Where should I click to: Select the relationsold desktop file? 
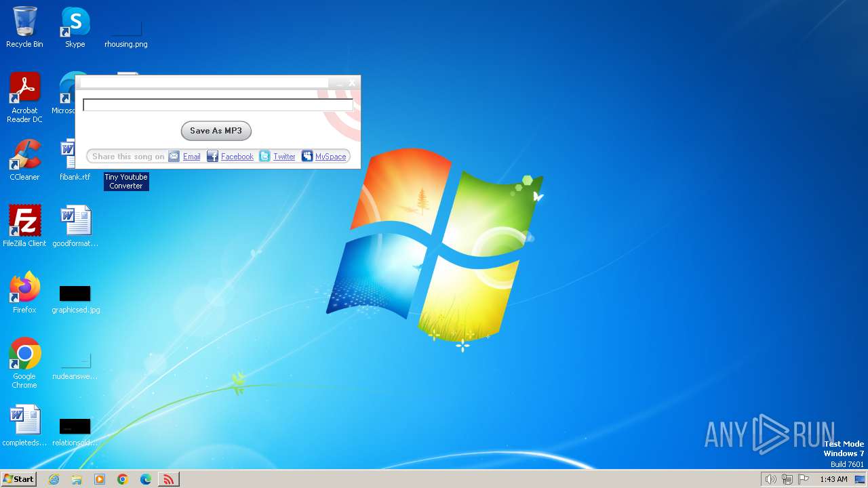pyautogui.click(x=75, y=432)
